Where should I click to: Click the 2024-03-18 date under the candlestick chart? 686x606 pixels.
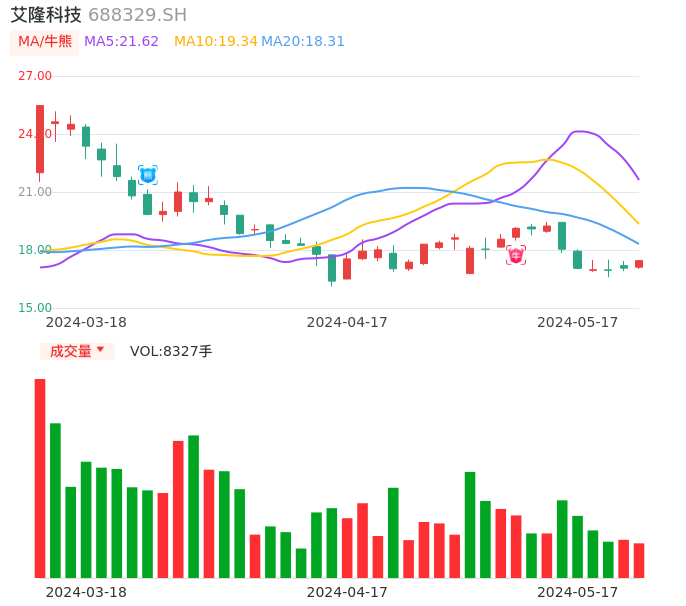86,322
